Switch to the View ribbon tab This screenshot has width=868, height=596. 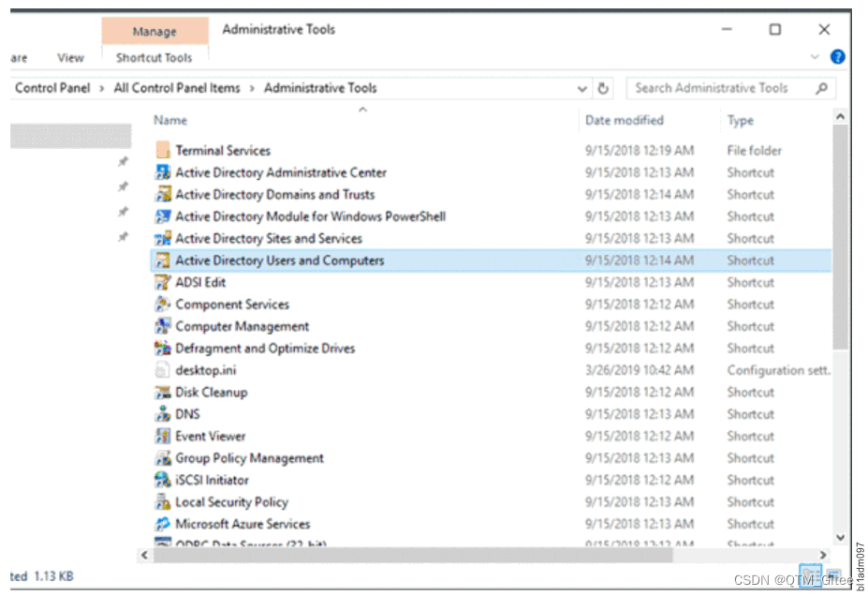(x=69, y=57)
